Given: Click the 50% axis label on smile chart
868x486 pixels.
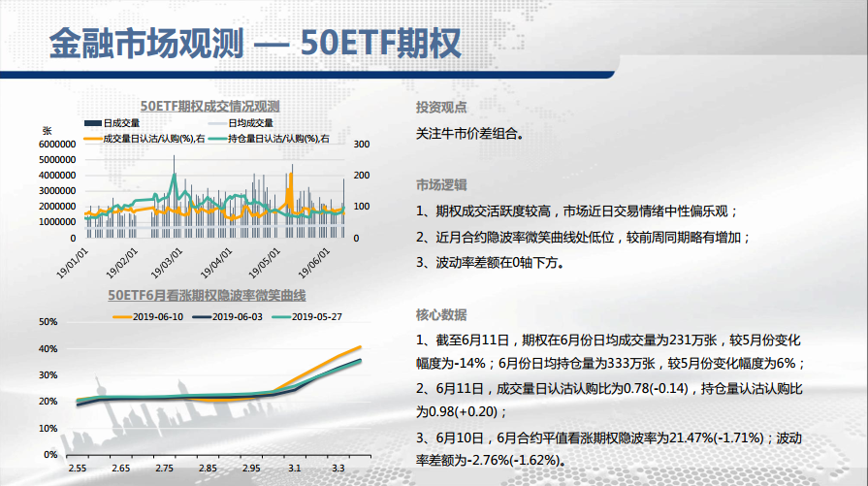Looking at the screenshot, I should tap(48, 321).
